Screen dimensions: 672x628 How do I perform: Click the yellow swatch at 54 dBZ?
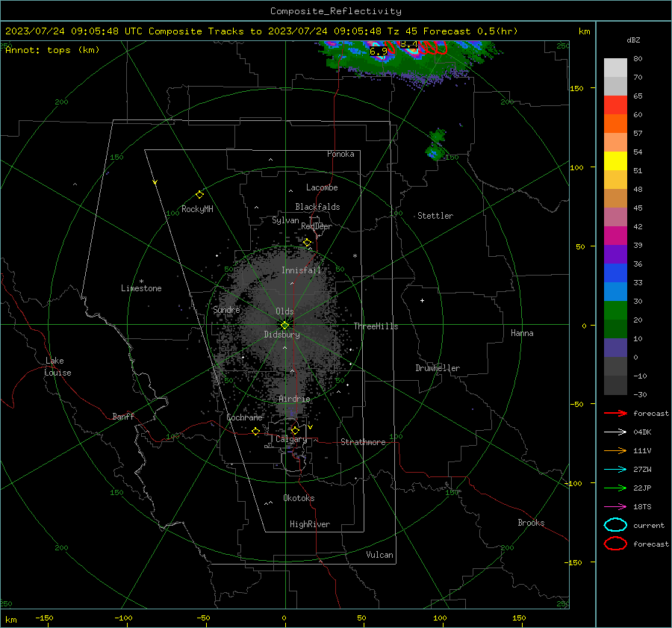[x=615, y=161]
